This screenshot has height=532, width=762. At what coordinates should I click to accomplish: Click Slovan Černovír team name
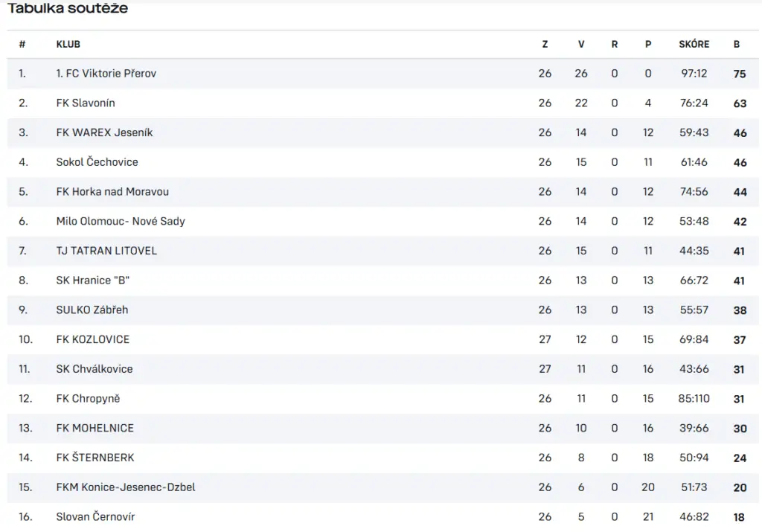95,516
